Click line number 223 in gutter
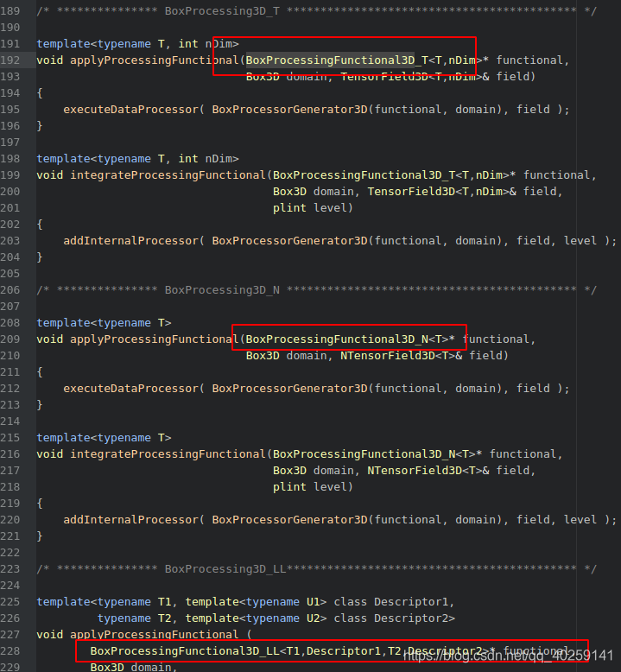Viewport: 621px width, 672px height. 10,569
